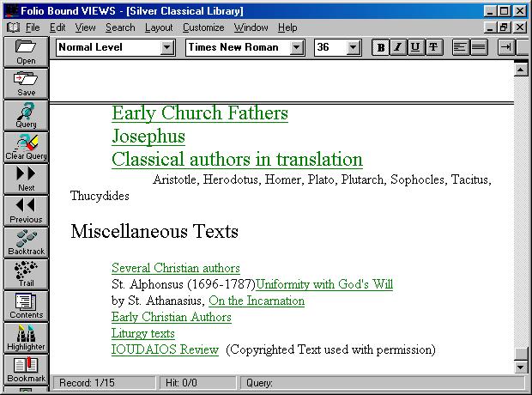
Task: Open Uniformity with God's Will link
Action: pos(324,284)
